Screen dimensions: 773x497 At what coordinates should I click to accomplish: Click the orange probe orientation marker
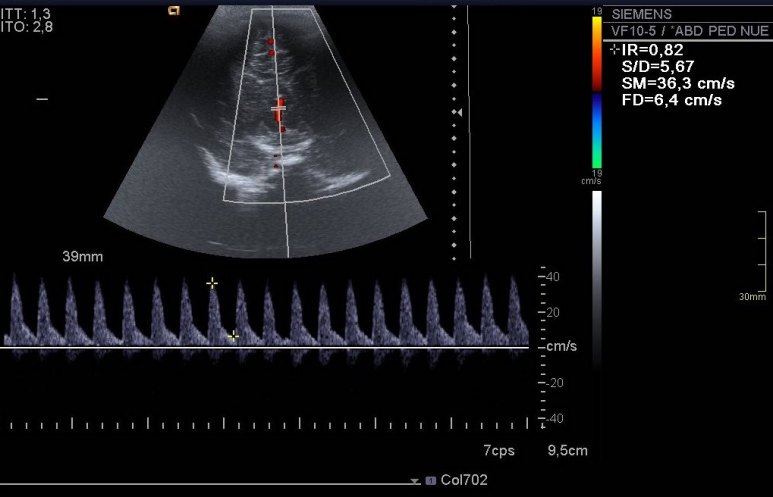[x=174, y=11]
